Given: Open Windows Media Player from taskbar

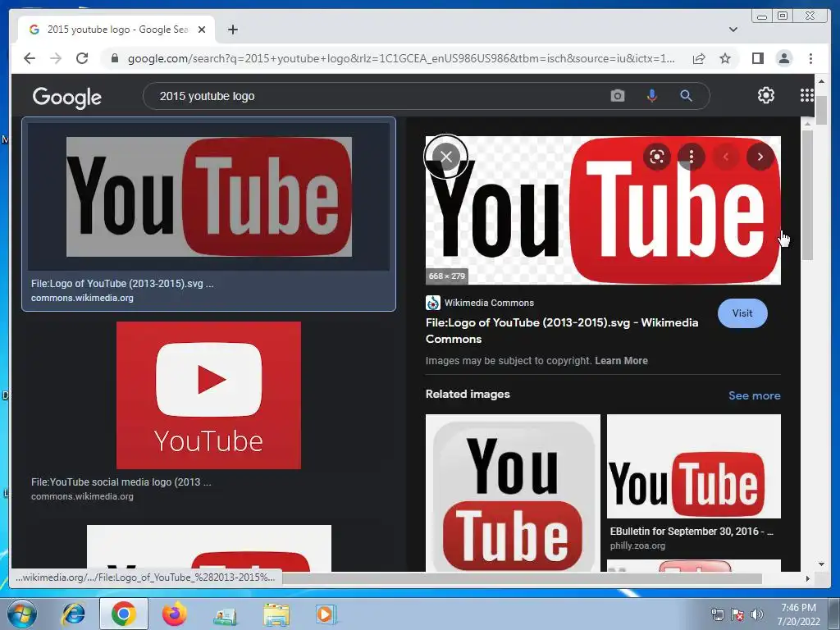Looking at the screenshot, I should click(x=325, y=614).
